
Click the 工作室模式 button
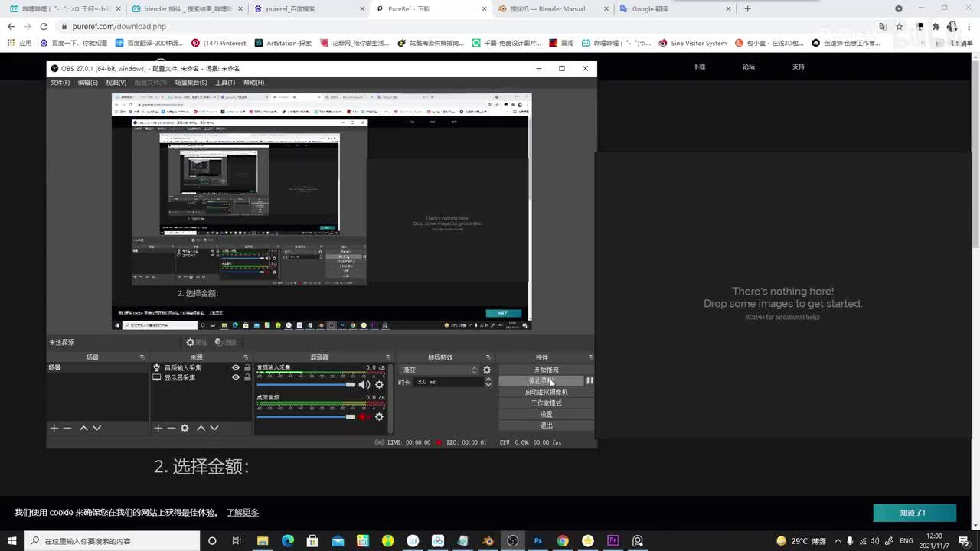pyautogui.click(x=546, y=403)
